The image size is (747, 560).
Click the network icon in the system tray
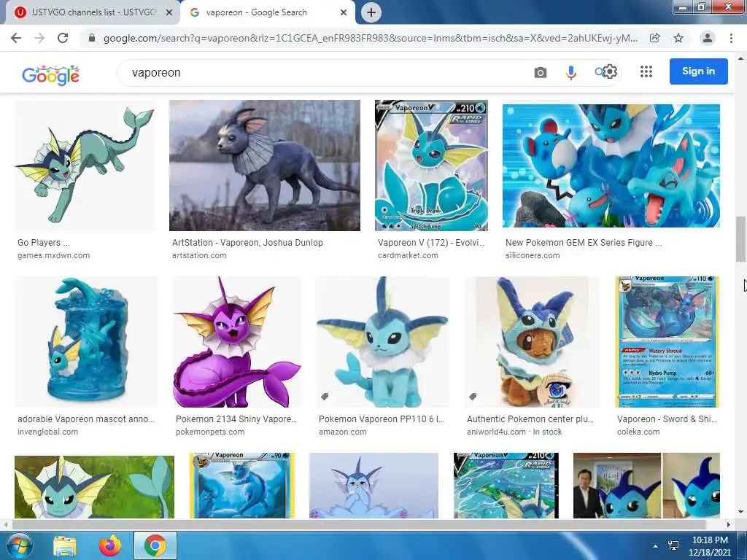click(673, 545)
